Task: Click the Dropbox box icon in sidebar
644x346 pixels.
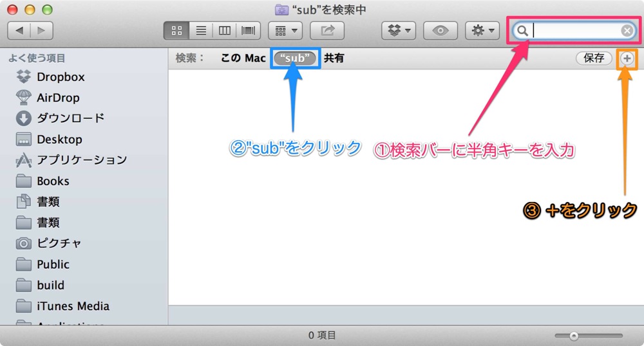Action: point(23,77)
